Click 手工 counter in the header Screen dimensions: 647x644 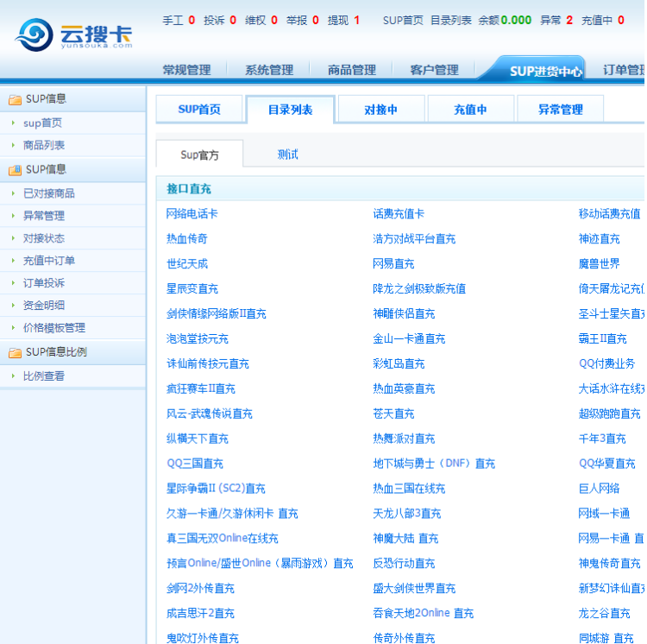(x=179, y=20)
